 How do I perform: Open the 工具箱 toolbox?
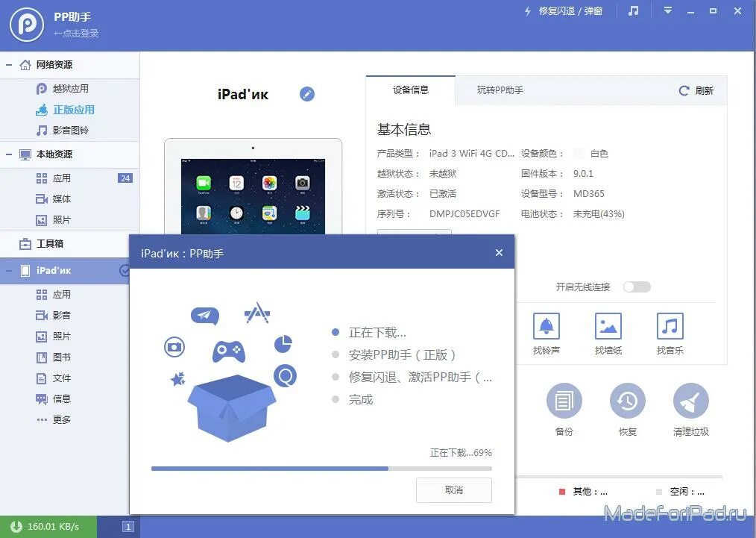pos(50,244)
